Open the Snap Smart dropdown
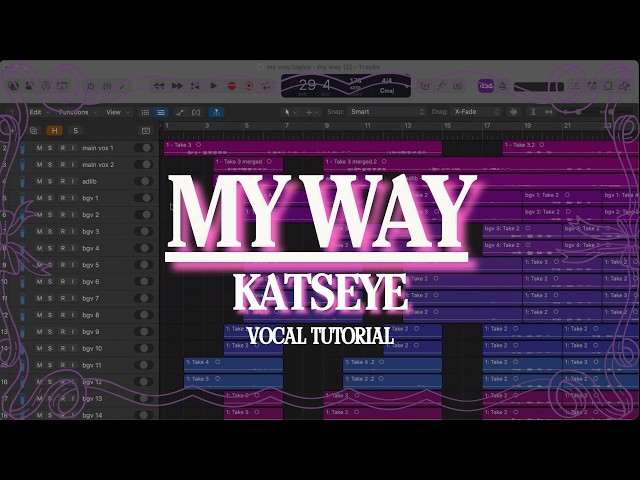 pyautogui.click(x=386, y=112)
